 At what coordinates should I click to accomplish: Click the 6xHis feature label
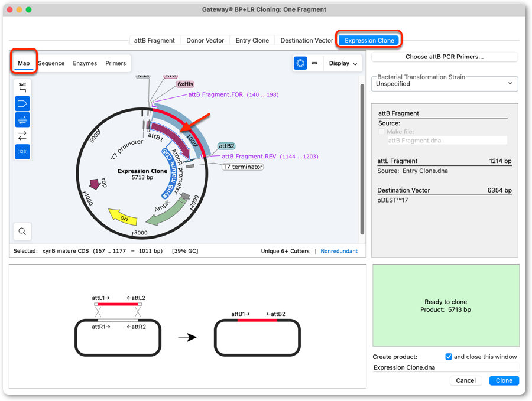click(x=185, y=84)
